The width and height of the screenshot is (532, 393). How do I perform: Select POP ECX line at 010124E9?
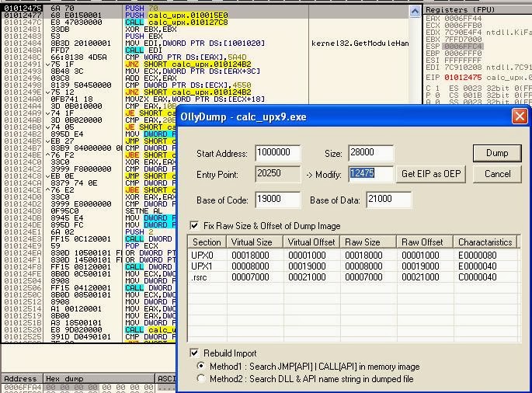click(90, 245)
